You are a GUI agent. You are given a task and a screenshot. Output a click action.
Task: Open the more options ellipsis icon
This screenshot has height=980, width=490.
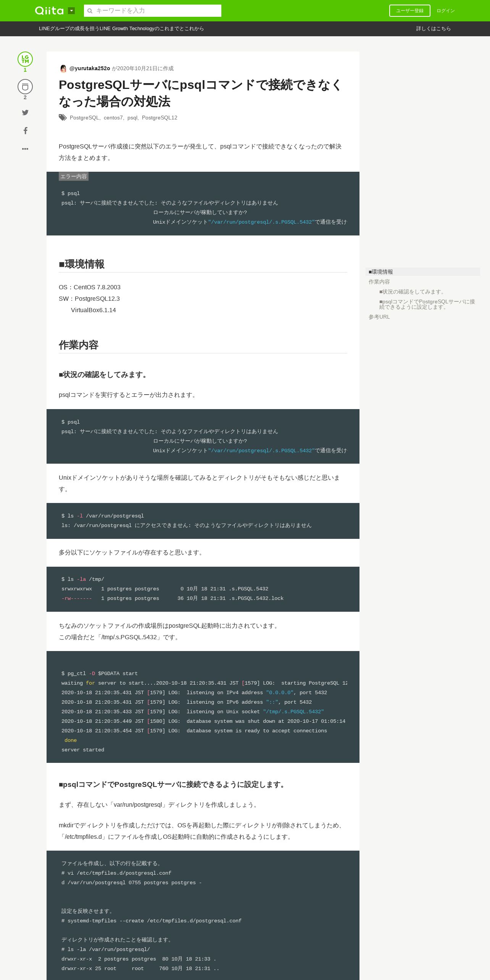(x=25, y=149)
